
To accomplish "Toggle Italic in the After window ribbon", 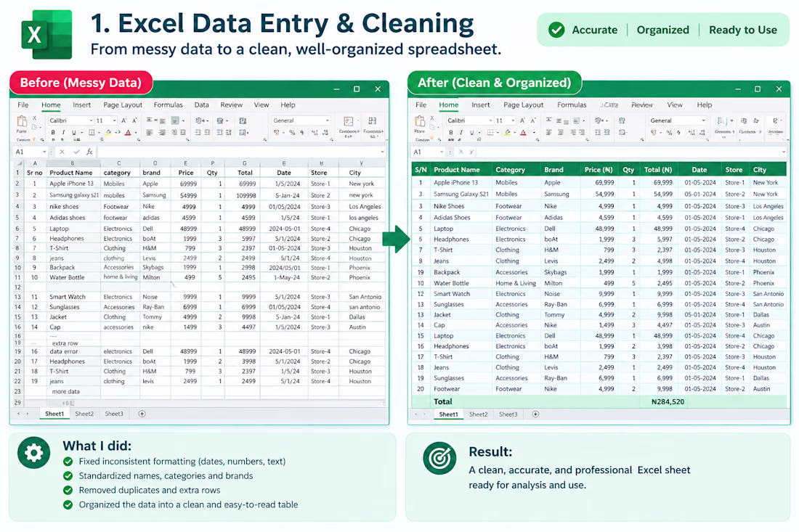I will (x=461, y=132).
